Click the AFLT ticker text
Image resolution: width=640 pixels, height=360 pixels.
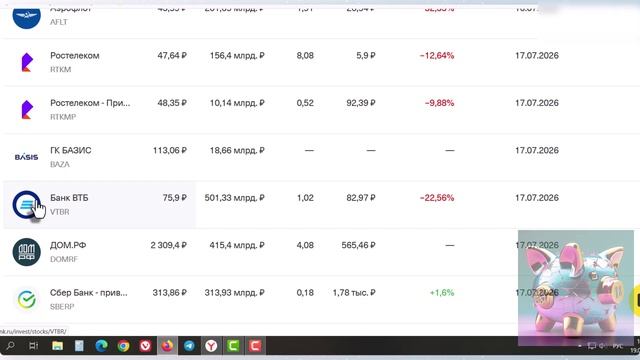click(58, 22)
